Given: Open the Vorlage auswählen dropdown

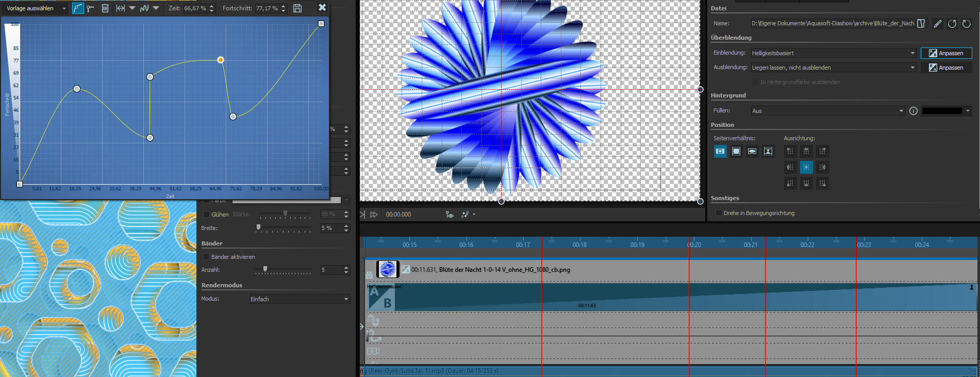Looking at the screenshot, I should click(36, 8).
